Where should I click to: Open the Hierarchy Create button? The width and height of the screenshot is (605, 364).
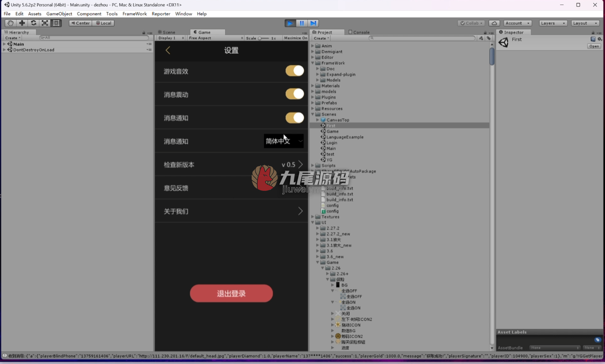click(x=12, y=38)
